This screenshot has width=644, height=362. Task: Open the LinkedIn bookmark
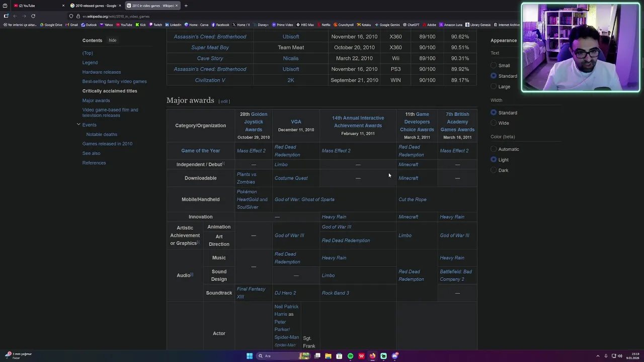click(x=173, y=25)
